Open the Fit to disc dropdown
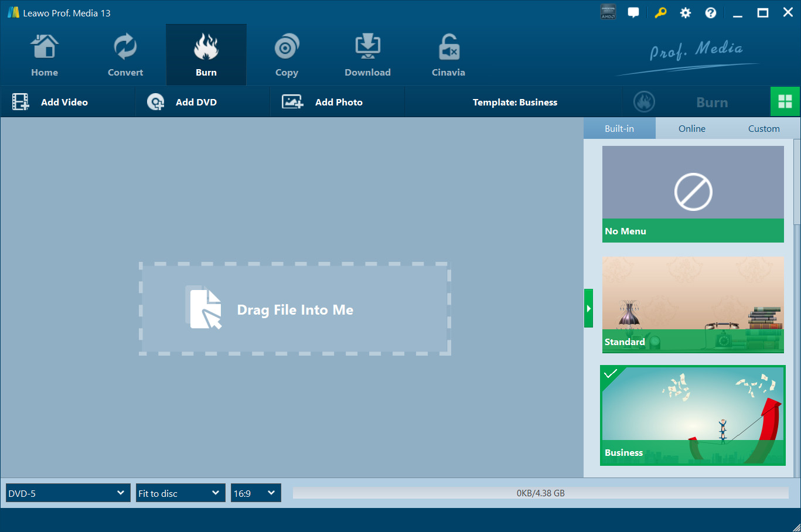 click(180, 493)
